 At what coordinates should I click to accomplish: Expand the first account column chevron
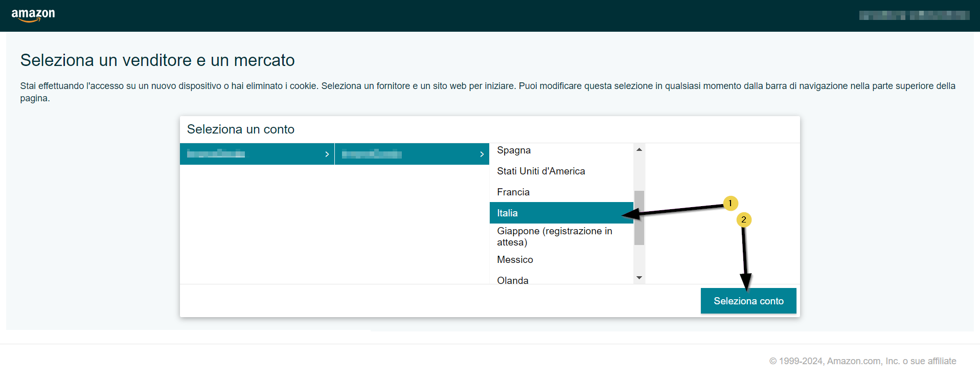327,154
